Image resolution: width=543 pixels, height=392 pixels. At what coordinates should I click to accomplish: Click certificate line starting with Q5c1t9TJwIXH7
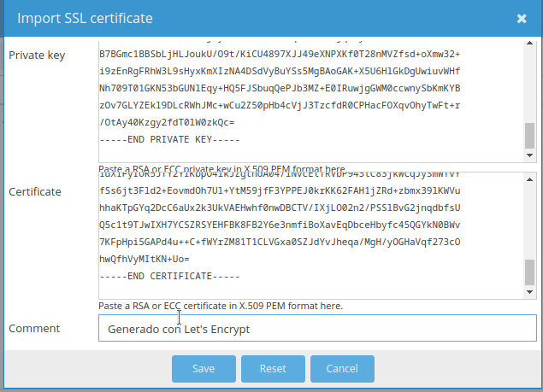click(x=280, y=225)
